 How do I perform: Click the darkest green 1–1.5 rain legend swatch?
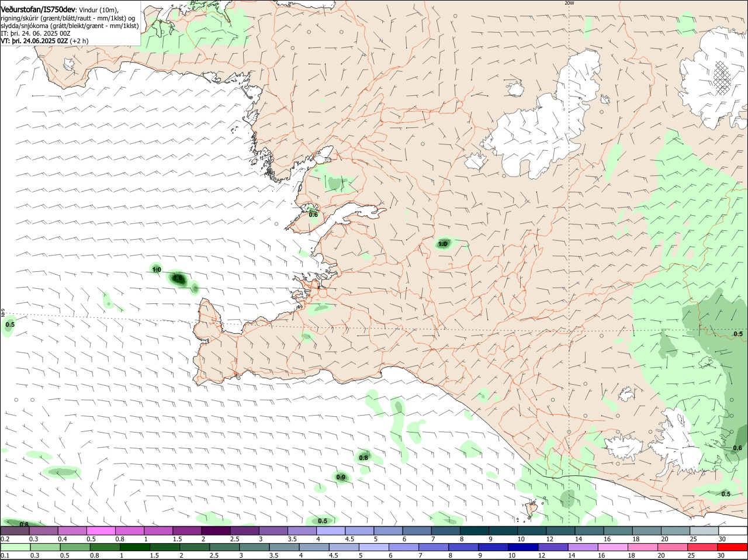click(x=134, y=547)
